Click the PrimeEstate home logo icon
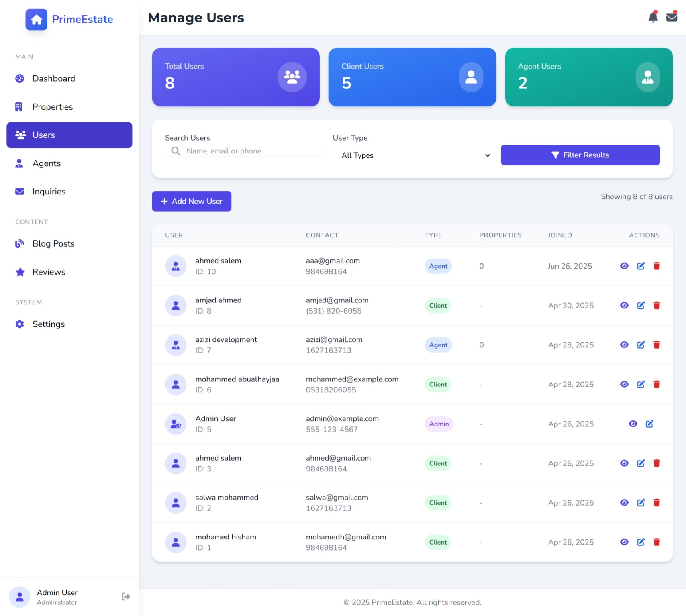The height and width of the screenshot is (616, 686). 37,20
